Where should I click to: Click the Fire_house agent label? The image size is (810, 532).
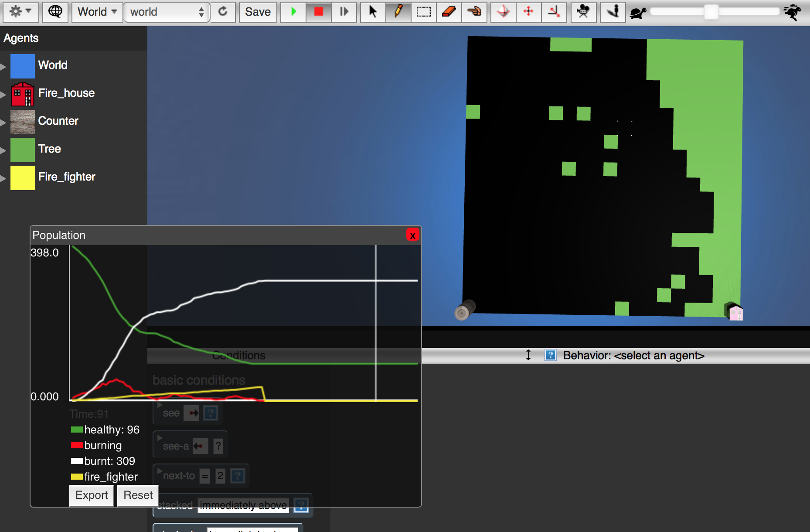pos(66,93)
